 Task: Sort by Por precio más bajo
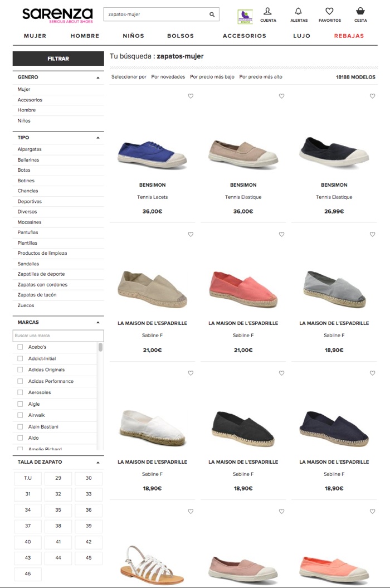212,77
